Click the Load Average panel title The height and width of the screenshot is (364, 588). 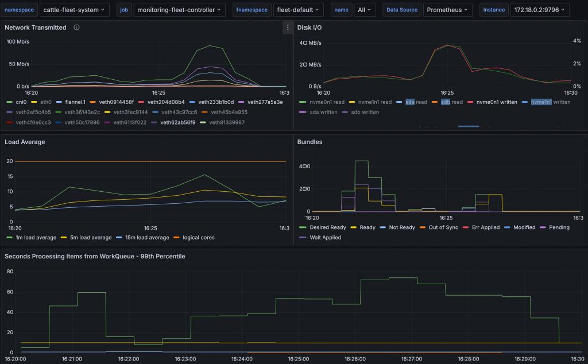[25, 142]
